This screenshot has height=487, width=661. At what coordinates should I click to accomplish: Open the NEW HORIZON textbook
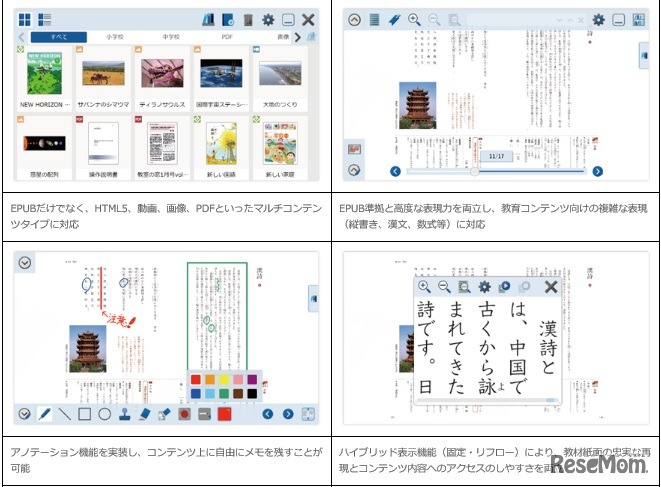[44, 78]
